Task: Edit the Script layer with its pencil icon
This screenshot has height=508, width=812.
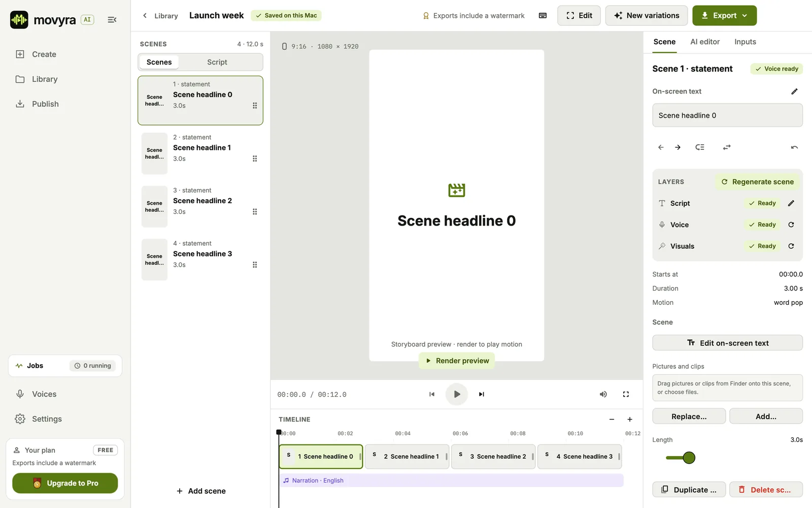Action: [x=791, y=203]
